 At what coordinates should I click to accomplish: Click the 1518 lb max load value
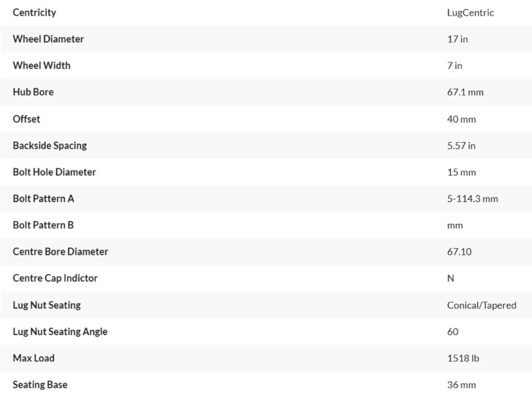[x=463, y=358]
